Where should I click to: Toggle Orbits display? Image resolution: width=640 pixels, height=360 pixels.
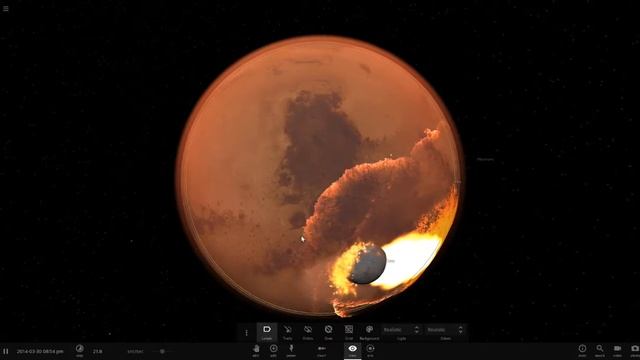tap(308, 332)
